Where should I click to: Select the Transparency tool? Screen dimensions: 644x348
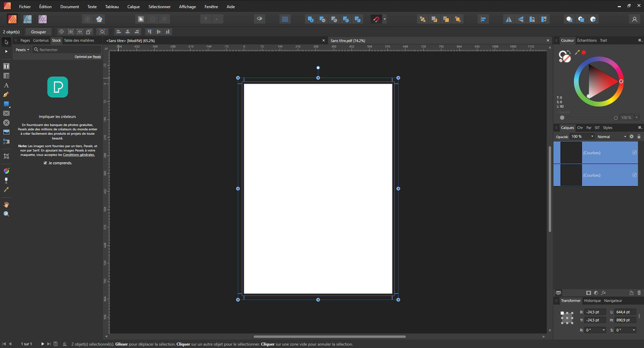(7, 180)
